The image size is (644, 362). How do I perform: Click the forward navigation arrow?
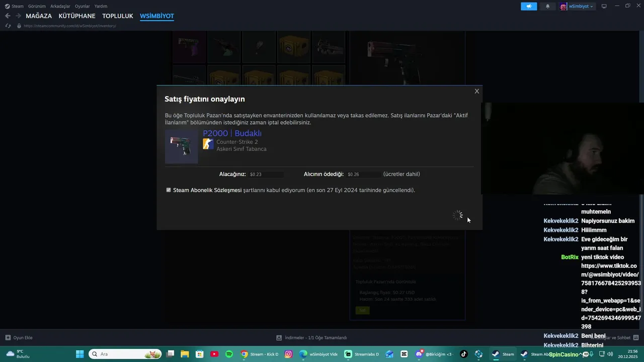pos(18,16)
